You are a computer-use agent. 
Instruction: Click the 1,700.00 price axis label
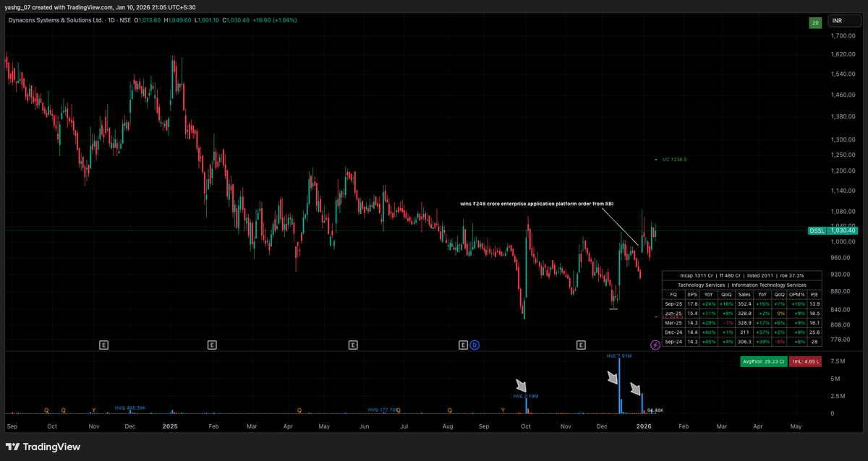pos(843,35)
